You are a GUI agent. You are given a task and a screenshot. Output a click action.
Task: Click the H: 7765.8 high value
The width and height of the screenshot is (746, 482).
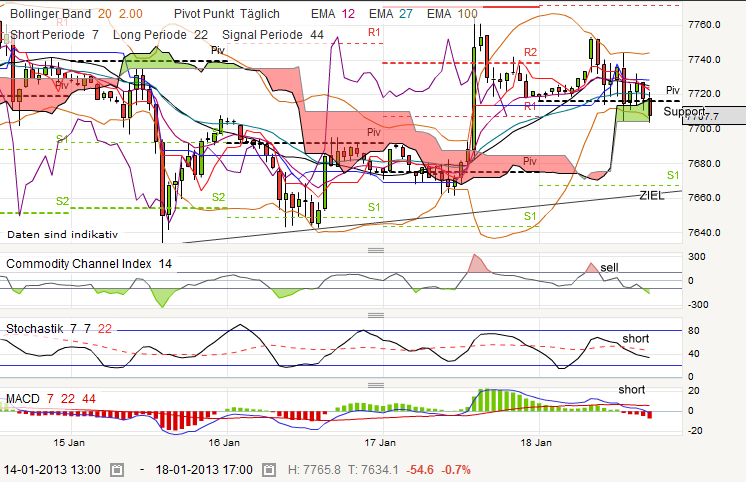tap(314, 470)
